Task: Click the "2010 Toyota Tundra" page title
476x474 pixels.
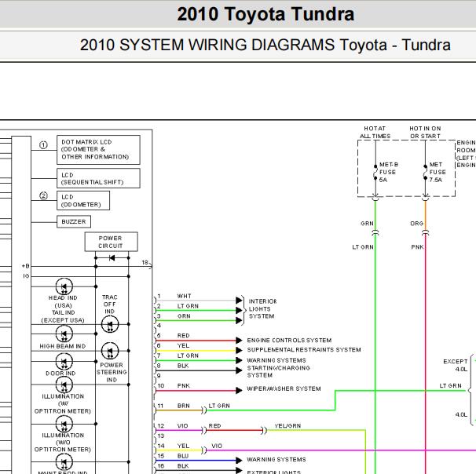Action: pos(265,14)
